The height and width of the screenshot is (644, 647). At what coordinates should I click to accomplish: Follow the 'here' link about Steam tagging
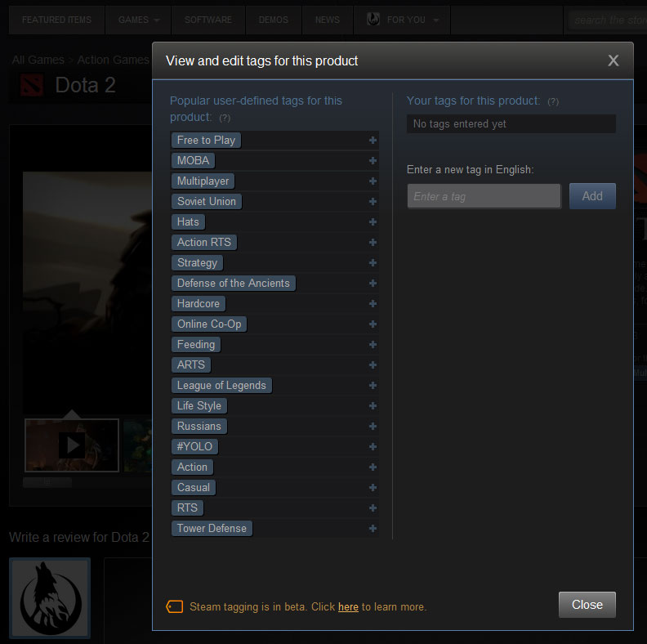pos(348,607)
